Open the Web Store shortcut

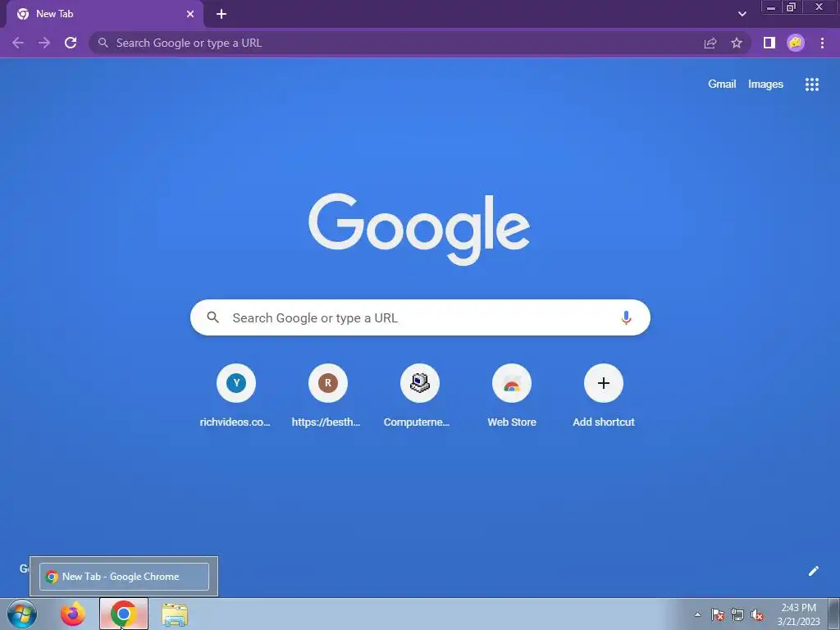(512, 395)
